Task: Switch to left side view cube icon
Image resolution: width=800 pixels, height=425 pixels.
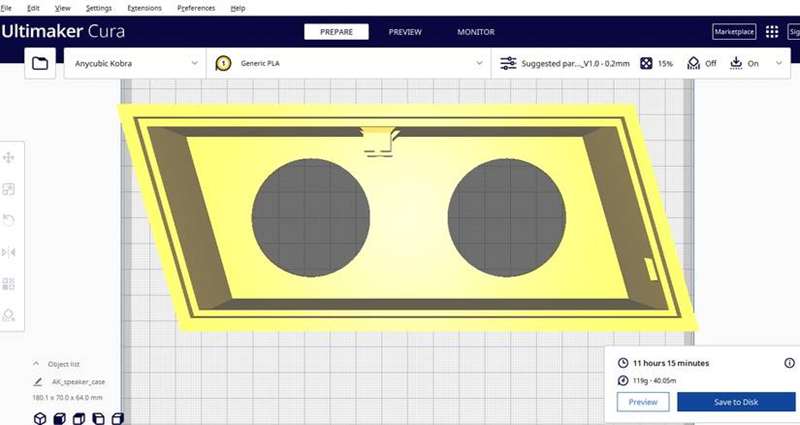Action: 98,418
